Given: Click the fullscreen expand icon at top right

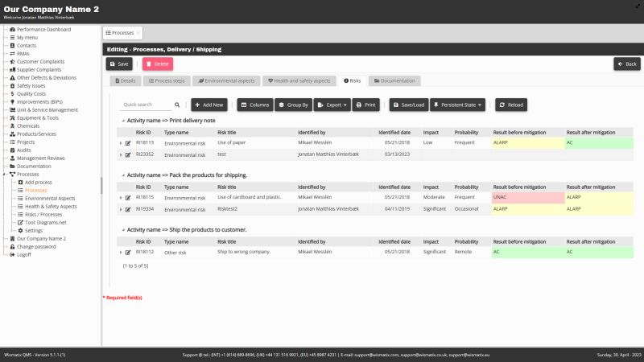Looking at the screenshot, I should click(638, 6).
